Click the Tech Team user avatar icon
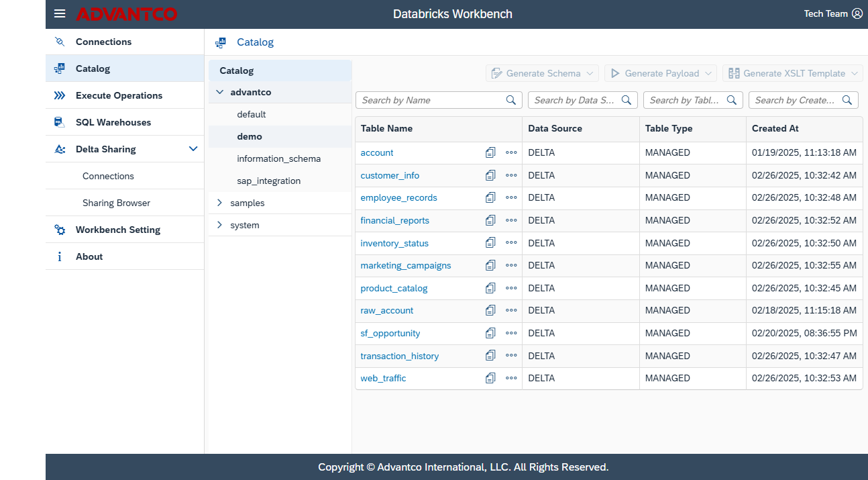The image size is (868, 480). (x=857, y=13)
